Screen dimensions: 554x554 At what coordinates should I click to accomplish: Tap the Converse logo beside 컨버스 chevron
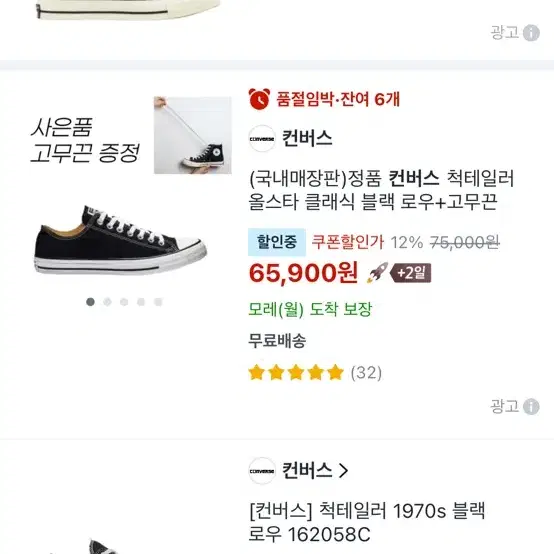tap(262, 471)
